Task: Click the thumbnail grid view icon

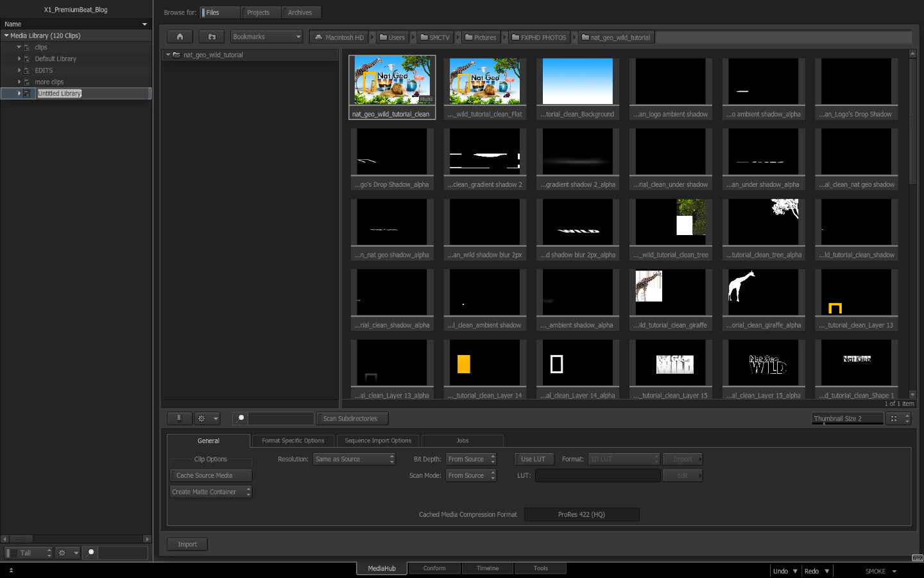Action: 894,419
